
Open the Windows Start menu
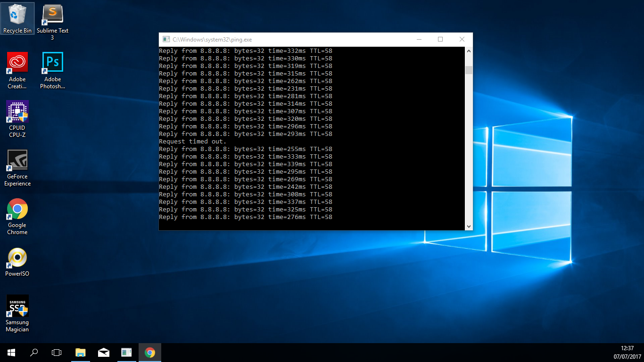coord(11,353)
